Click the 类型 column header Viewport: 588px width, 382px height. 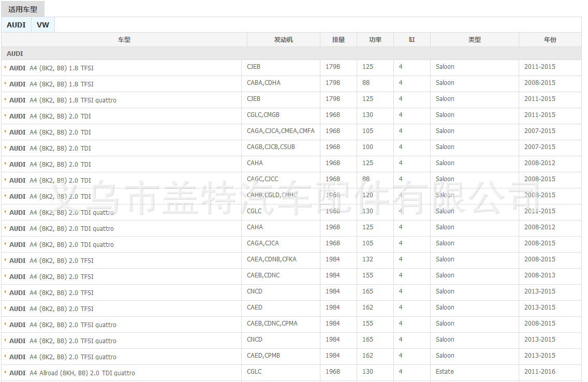pyautogui.click(x=474, y=40)
